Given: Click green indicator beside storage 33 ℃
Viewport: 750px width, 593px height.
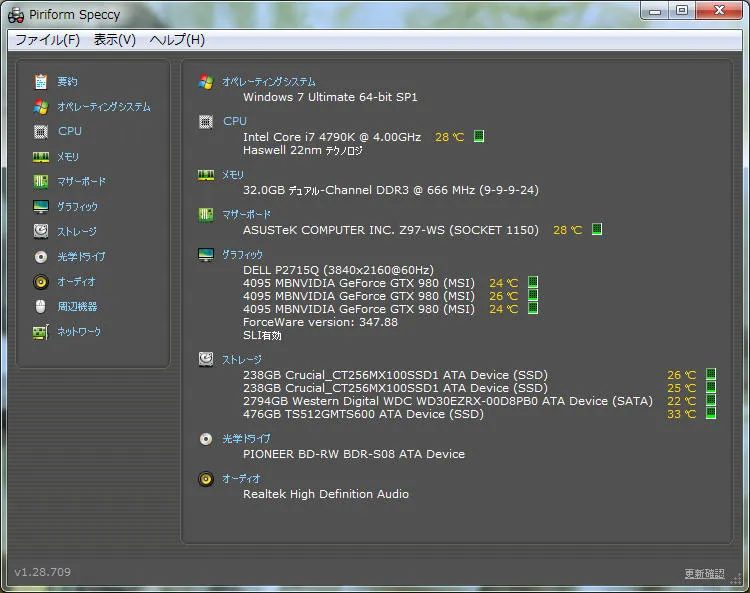Looking at the screenshot, I should 711,413.
